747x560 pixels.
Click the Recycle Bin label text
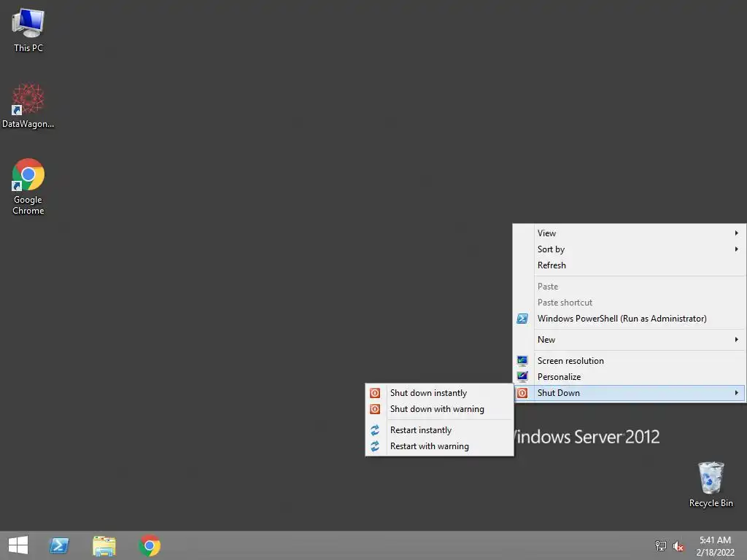711,503
